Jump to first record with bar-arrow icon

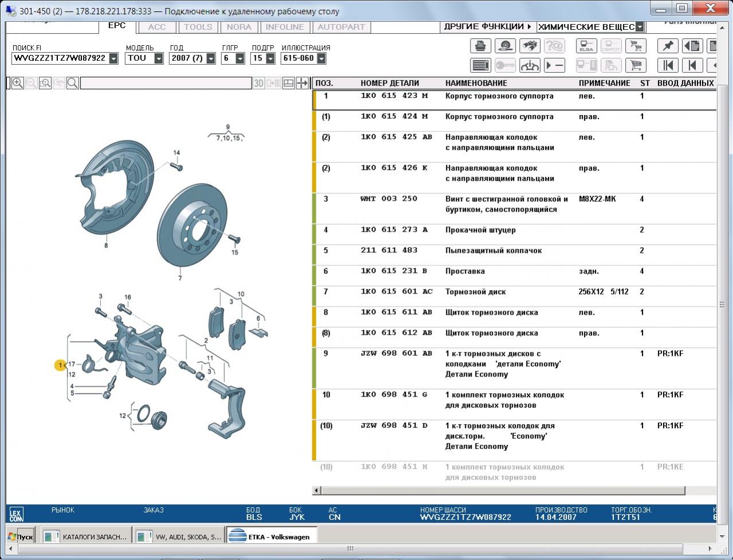(668, 65)
